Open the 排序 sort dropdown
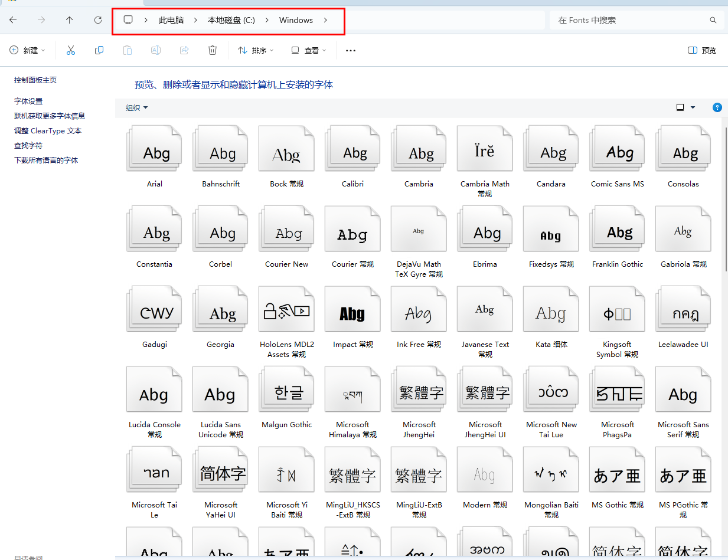 tap(256, 51)
